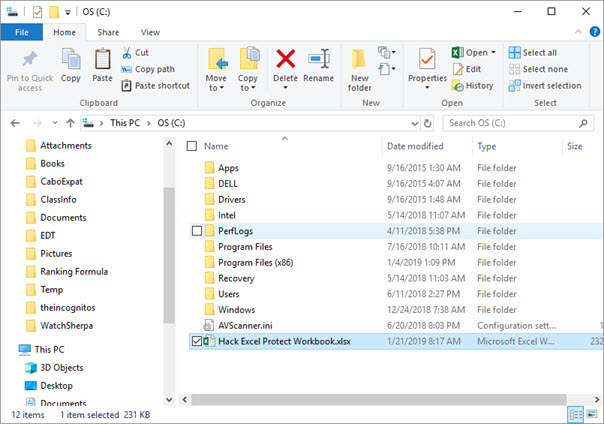Sort by the Name column header

point(216,146)
